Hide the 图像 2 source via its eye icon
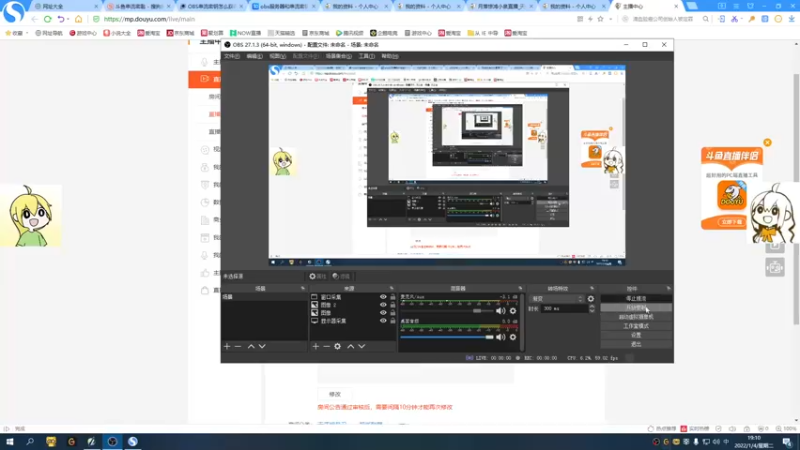800x450 pixels. coord(383,305)
